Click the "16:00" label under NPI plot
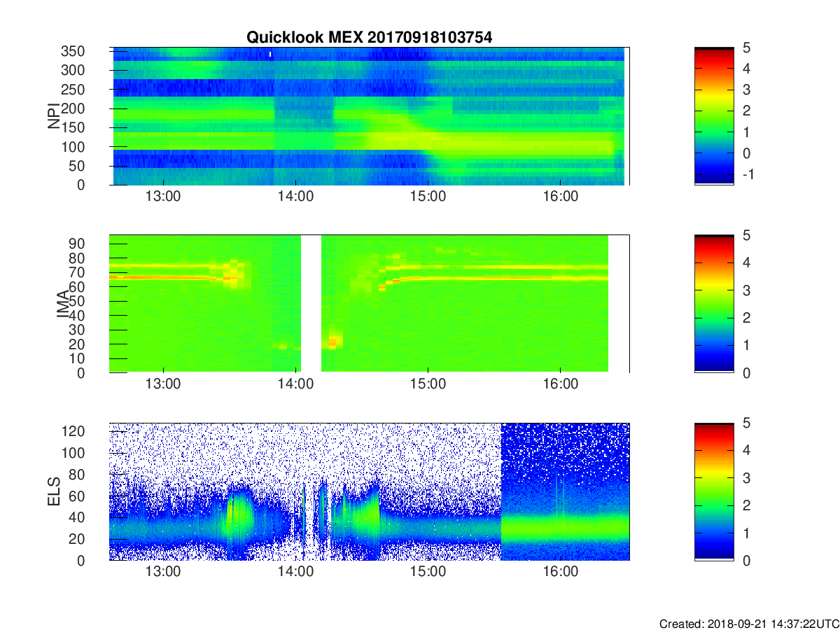 click(x=561, y=197)
